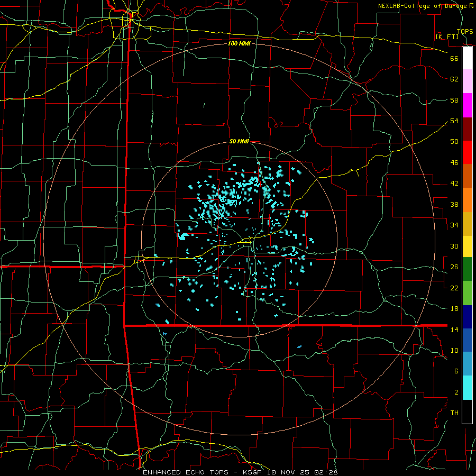Click the '62' legend value
The image size is (476, 476).
[x=454, y=79]
